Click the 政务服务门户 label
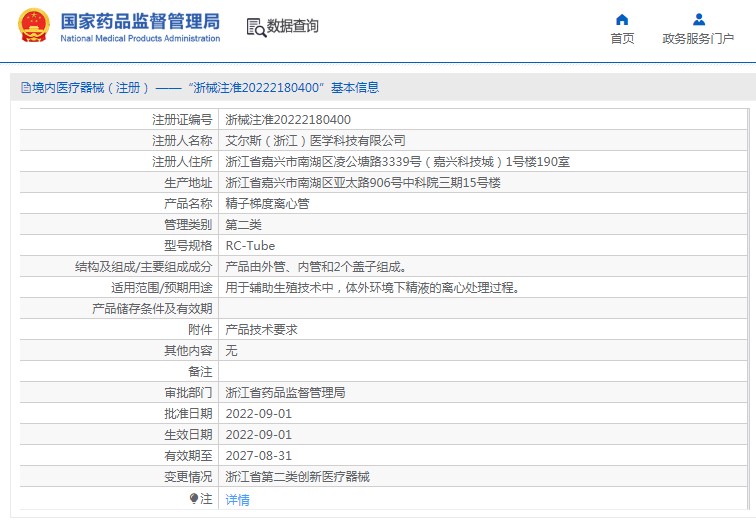 698,39
